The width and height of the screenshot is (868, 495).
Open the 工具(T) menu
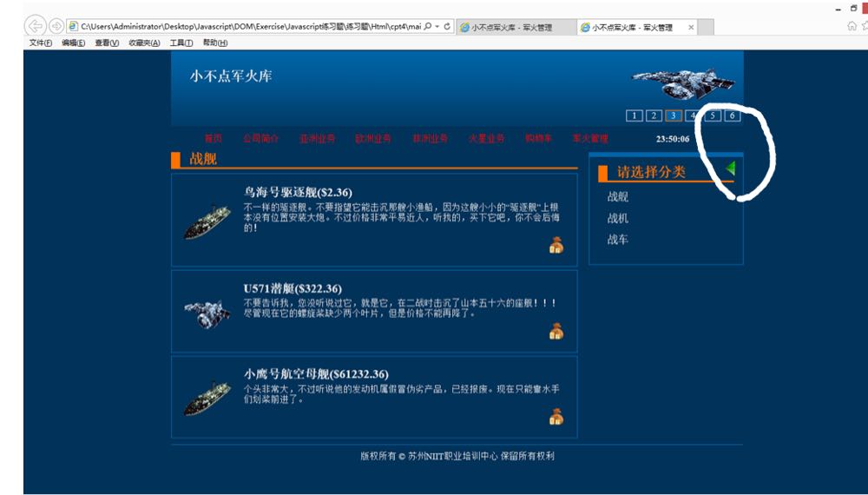[181, 43]
